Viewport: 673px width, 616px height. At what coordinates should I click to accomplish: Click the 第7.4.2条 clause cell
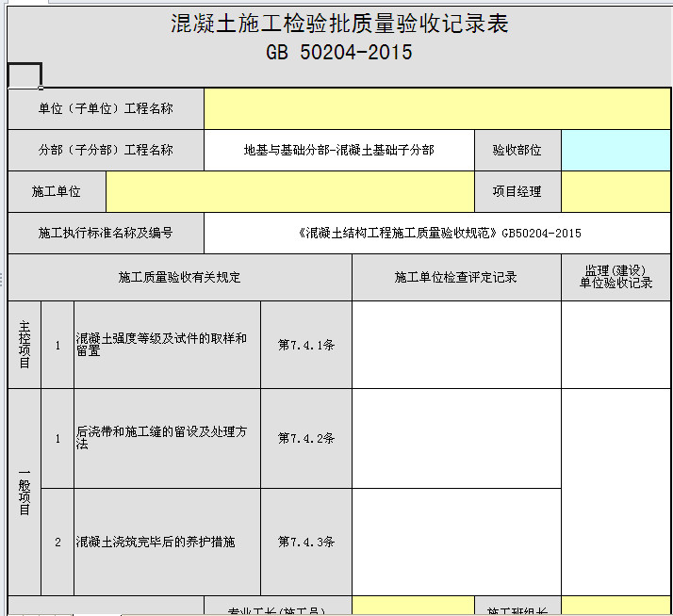coord(306,438)
